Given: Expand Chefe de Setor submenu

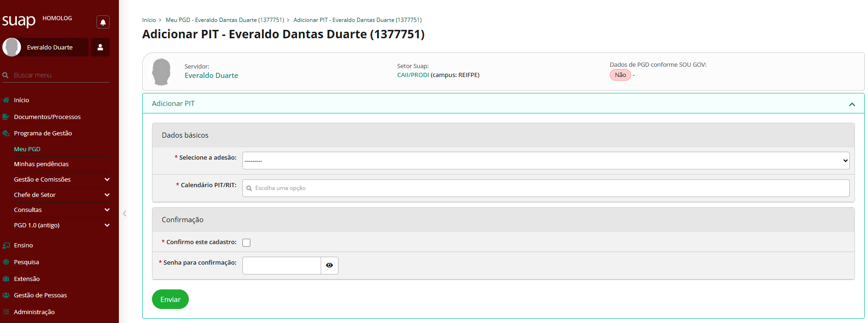Looking at the screenshot, I should pos(62,195).
